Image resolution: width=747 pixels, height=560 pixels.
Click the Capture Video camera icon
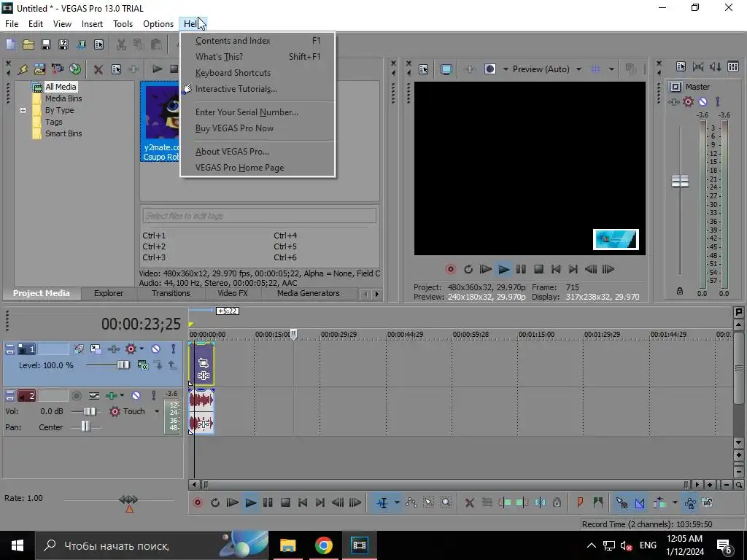pyautogui.click(x=57, y=69)
